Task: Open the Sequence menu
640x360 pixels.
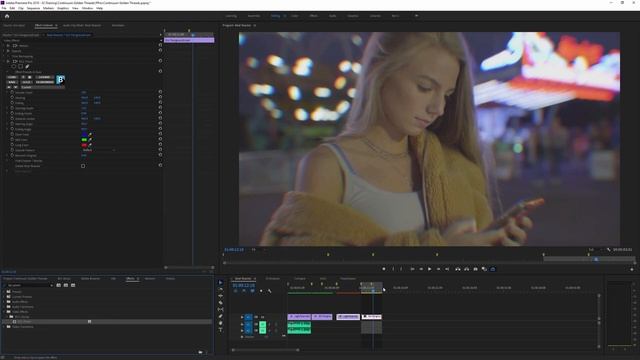Action: 33,8
